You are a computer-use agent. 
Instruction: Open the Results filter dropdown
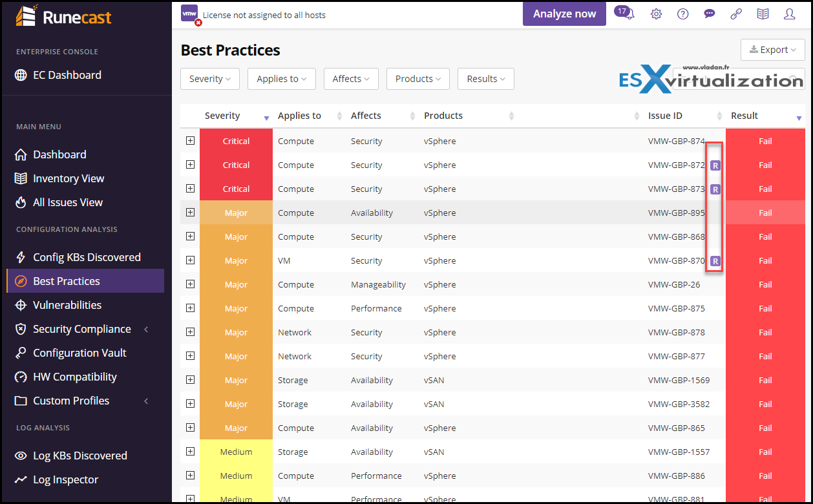(486, 79)
